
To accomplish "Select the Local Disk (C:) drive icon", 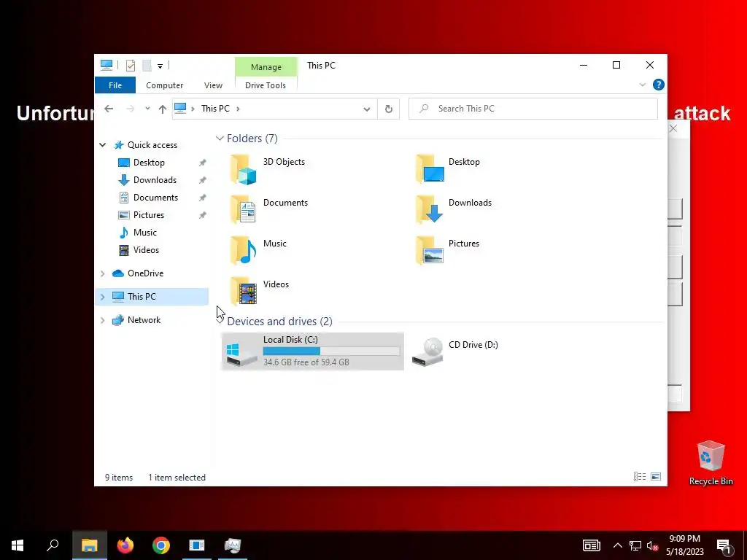I will (241, 354).
